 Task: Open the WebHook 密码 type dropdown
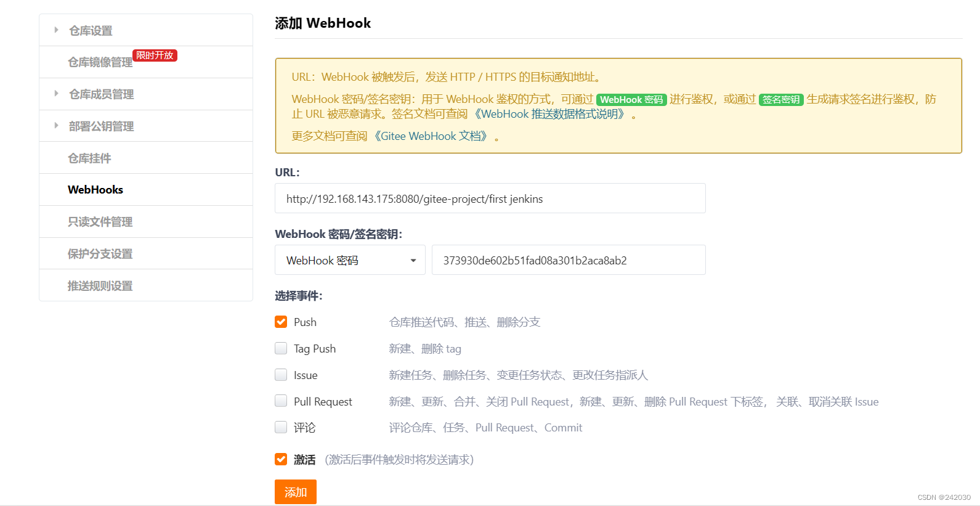[350, 260]
